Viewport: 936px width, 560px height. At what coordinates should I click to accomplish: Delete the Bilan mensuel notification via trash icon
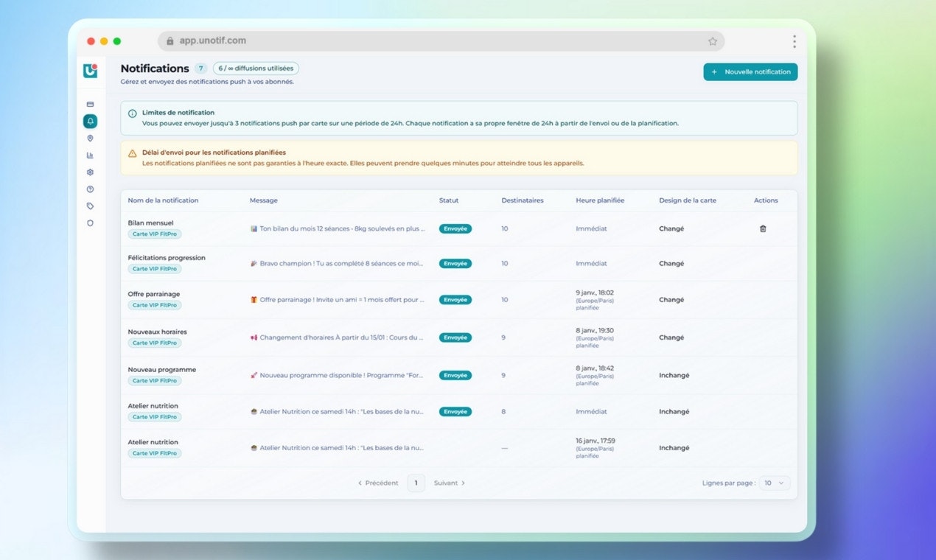point(763,228)
